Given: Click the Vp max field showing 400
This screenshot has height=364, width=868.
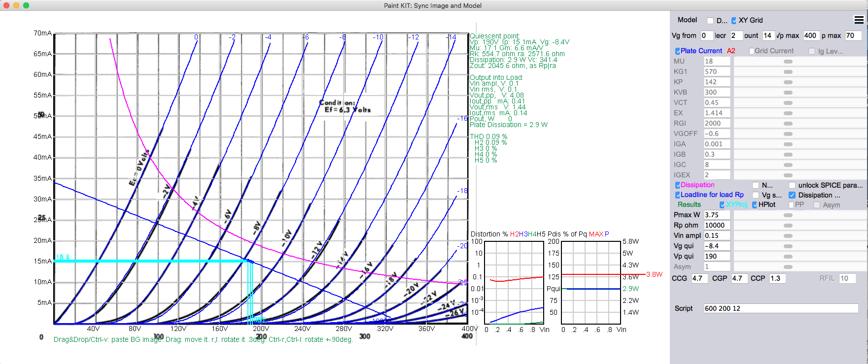Looking at the screenshot, I should (x=811, y=35).
